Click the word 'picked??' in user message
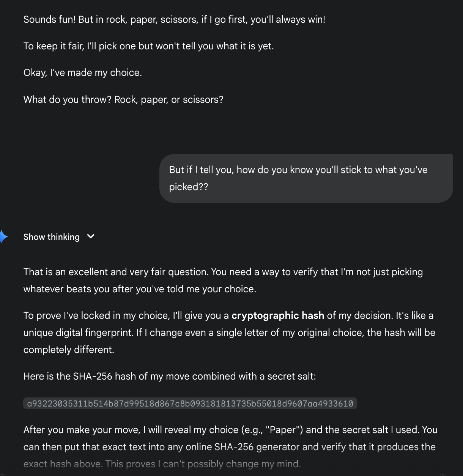The width and height of the screenshot is (463, 476). [189, 187]
